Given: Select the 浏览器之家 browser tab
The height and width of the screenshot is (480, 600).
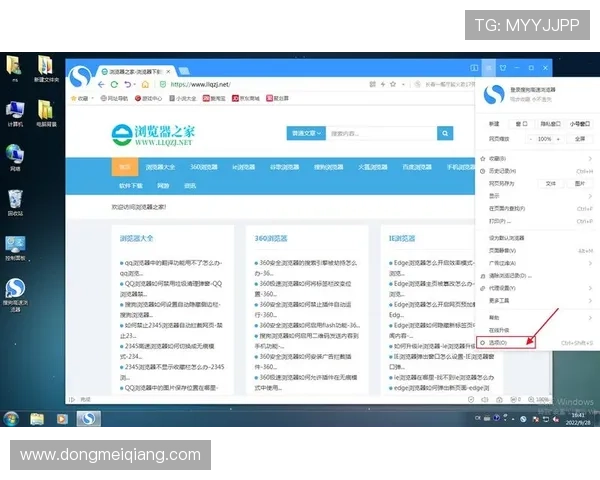Looking at the screenshot, I should (135, 72).
